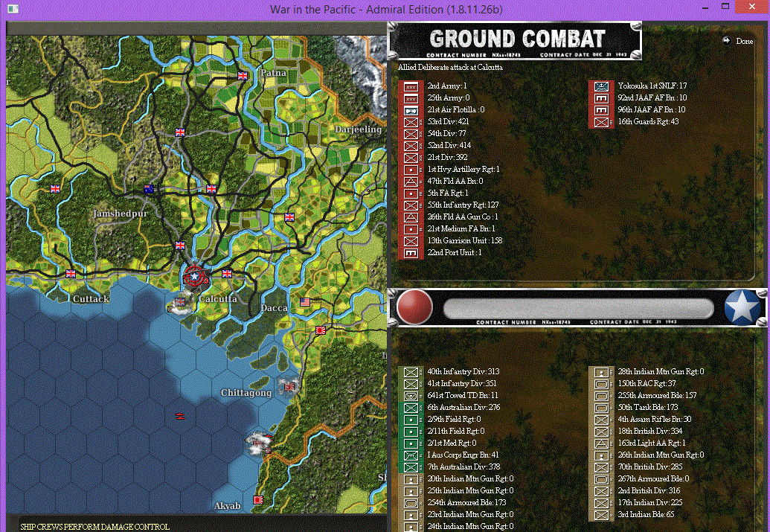Click the British flag near Cuttack
Screen dimensions: 770x532
(71, 274)
